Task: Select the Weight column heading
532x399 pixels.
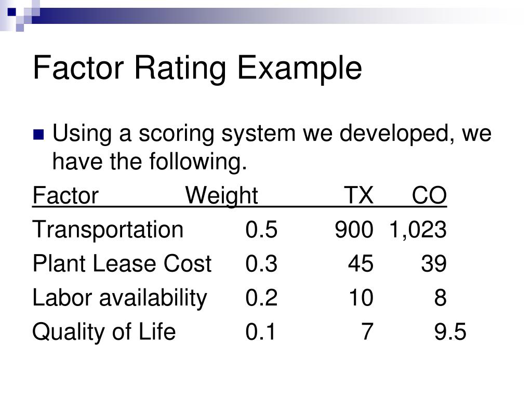Action: click(221, 196)
